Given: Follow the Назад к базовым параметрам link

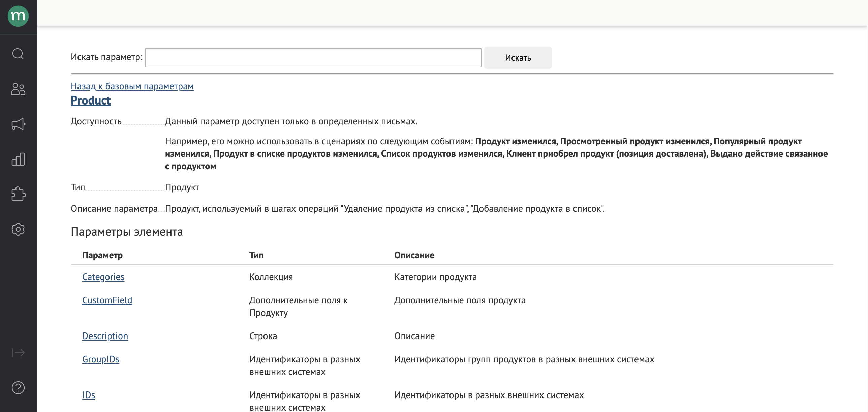Looking at the screenshot, I should pyautogui.click(x=132, y=86).
